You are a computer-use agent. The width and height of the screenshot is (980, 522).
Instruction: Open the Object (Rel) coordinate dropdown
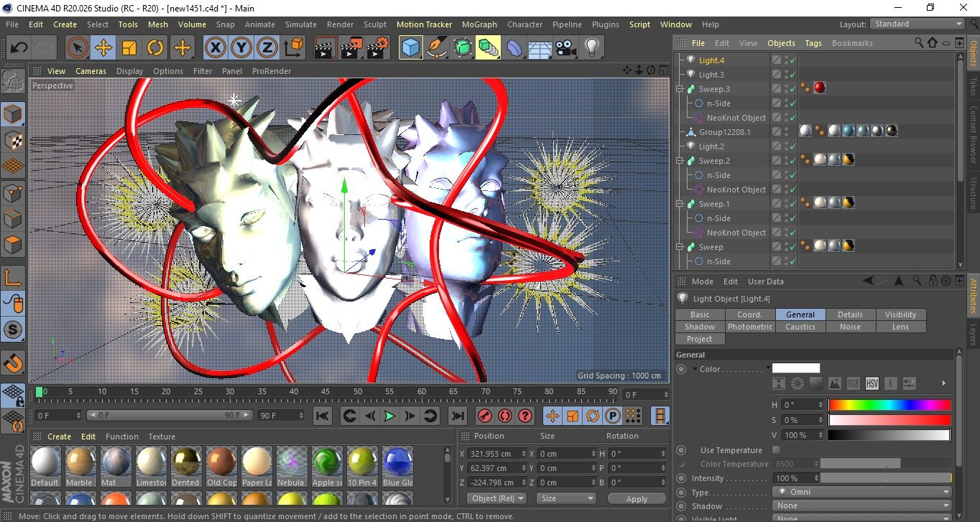pos(496,498)
